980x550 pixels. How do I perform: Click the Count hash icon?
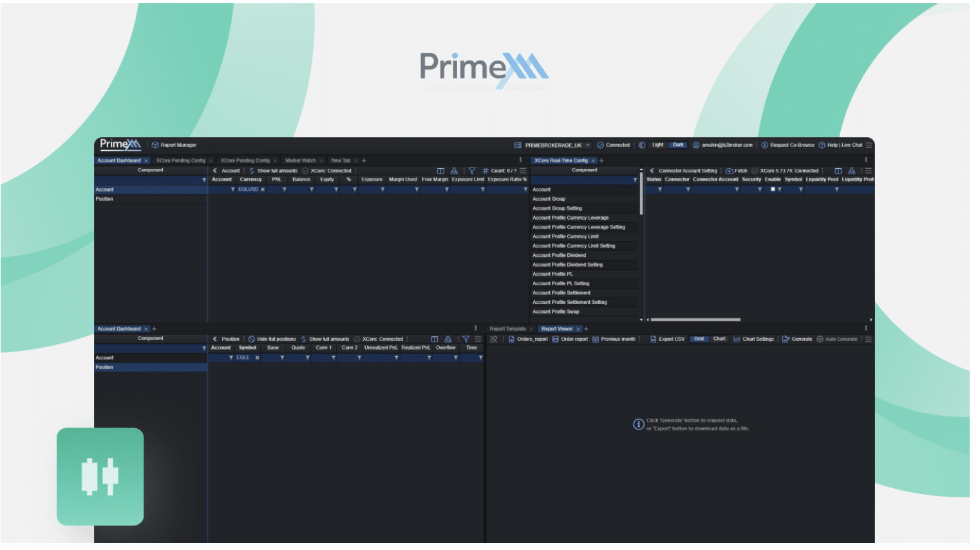(485, 171)
